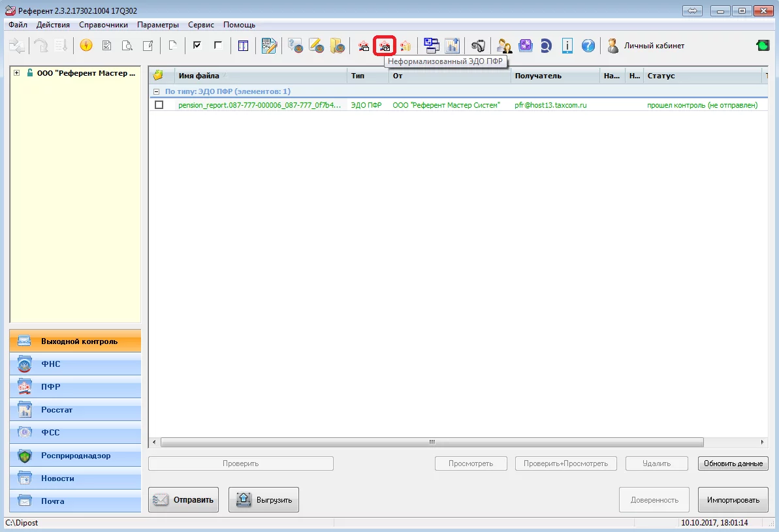Click the yellow folder with emblem icon
779x532 pixels.
[338, 46]
